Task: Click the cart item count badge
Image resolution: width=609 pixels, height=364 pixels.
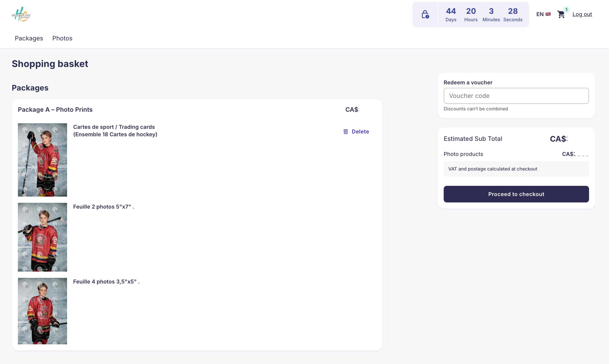Action: pyautogui.click(x=567, y=10)
